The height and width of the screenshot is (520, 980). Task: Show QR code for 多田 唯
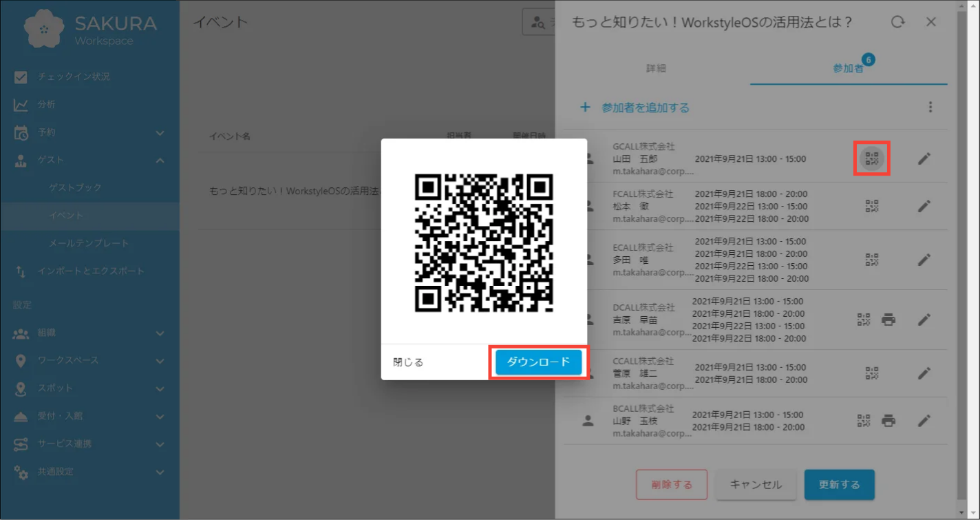coord(872,260)
